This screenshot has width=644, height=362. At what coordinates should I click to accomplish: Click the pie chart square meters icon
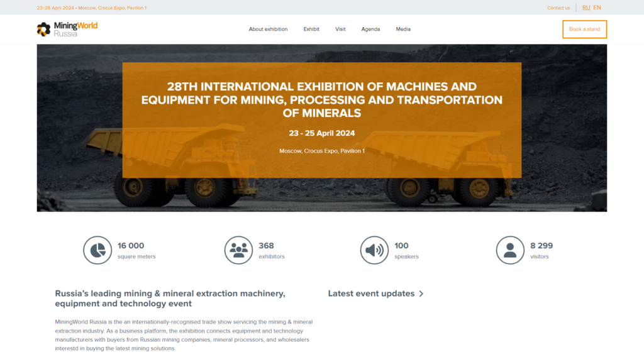(97, 250)
